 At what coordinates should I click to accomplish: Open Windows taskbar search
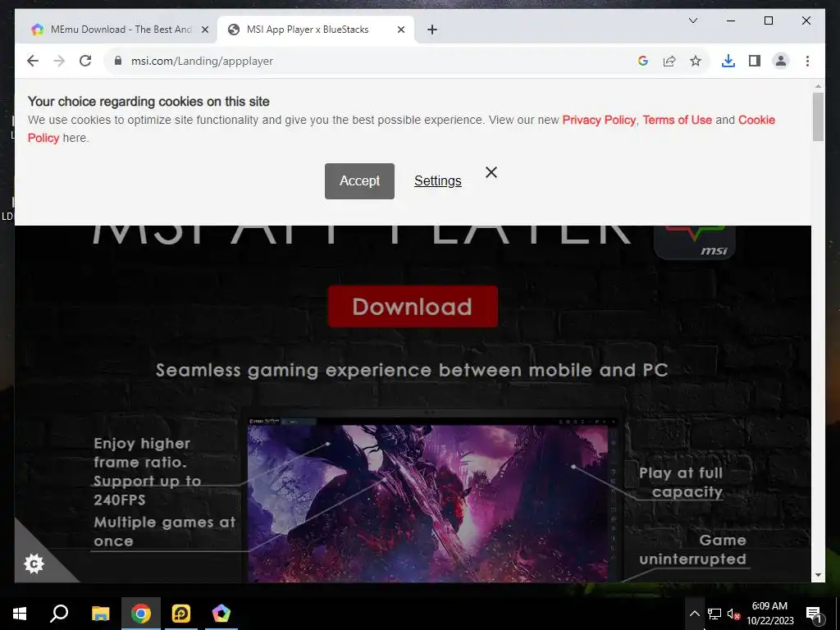click(x=59, y=614)
